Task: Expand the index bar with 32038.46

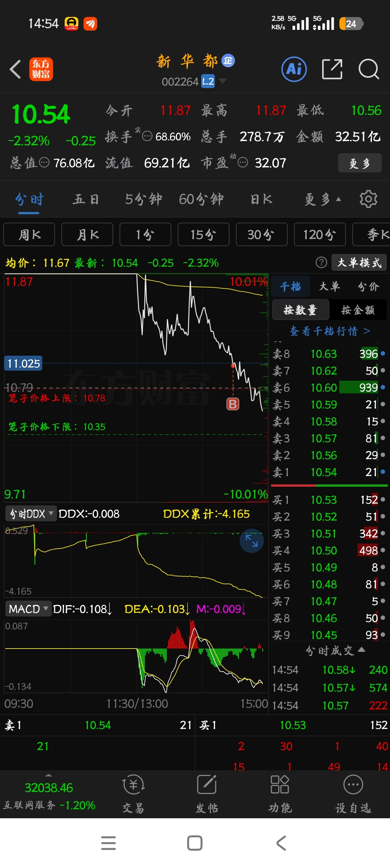Action: click(49, 794)
